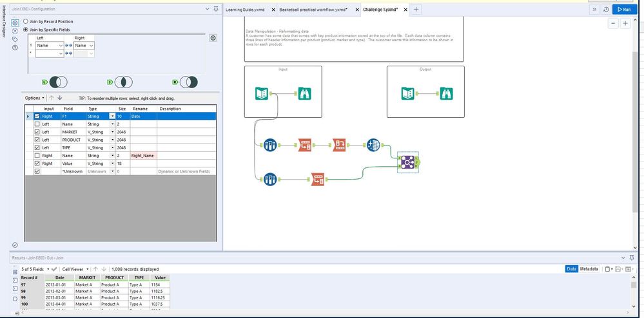644x318 pixels.
Task: Click the apply checkmark icon below configuration
Action: (15, 245)
